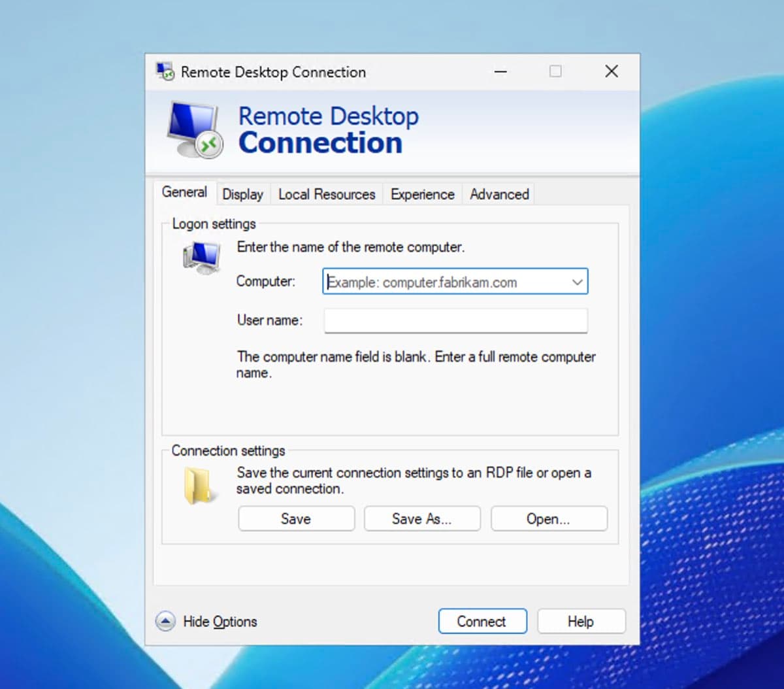Switch to the Advanced tab

pos(498,193)
